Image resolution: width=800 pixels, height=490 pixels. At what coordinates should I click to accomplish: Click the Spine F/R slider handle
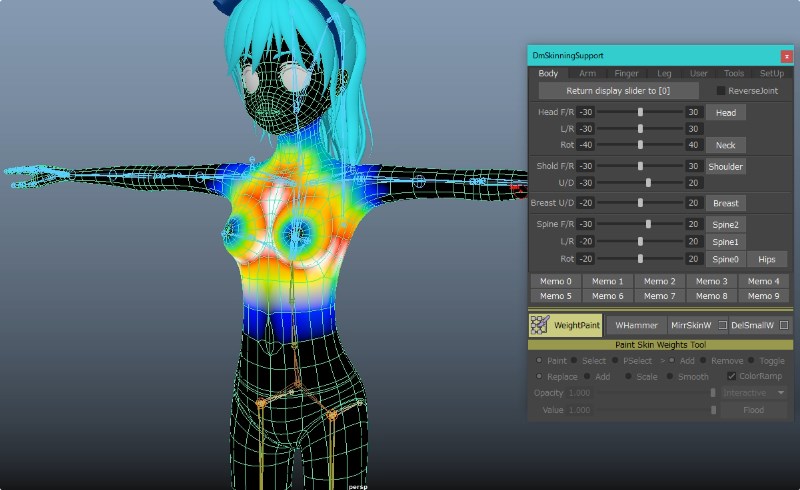(x=648, y=224)
